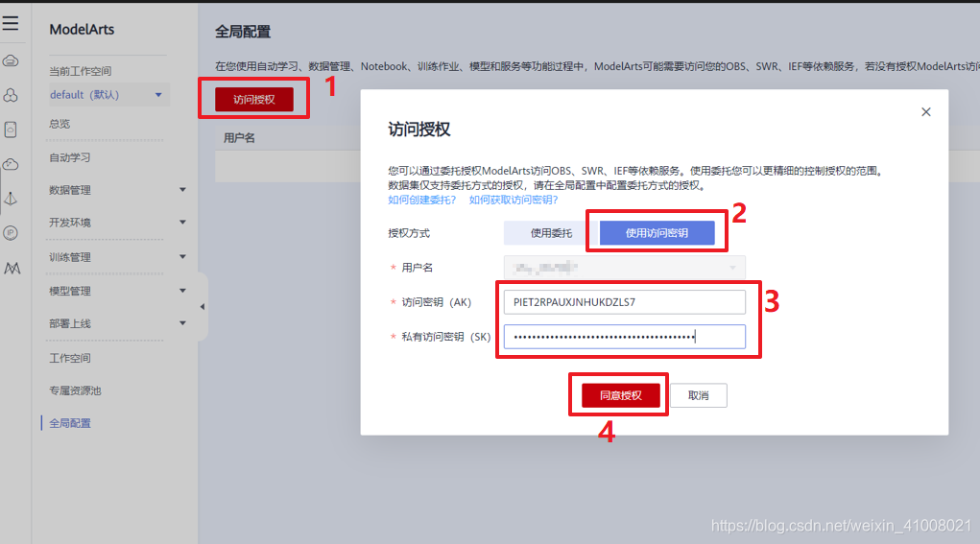Click the 访问密钥 (AK) input field

624,302
